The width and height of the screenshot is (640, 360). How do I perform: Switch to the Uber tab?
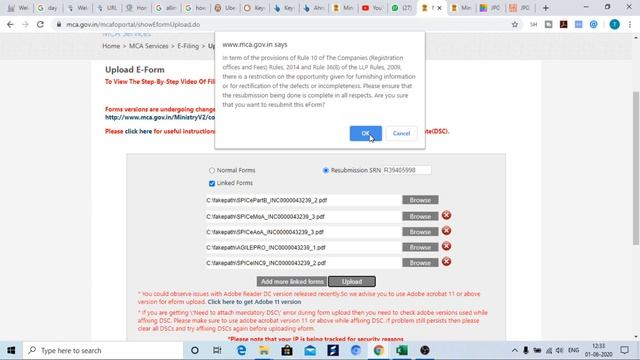click(x=225, y=8)
